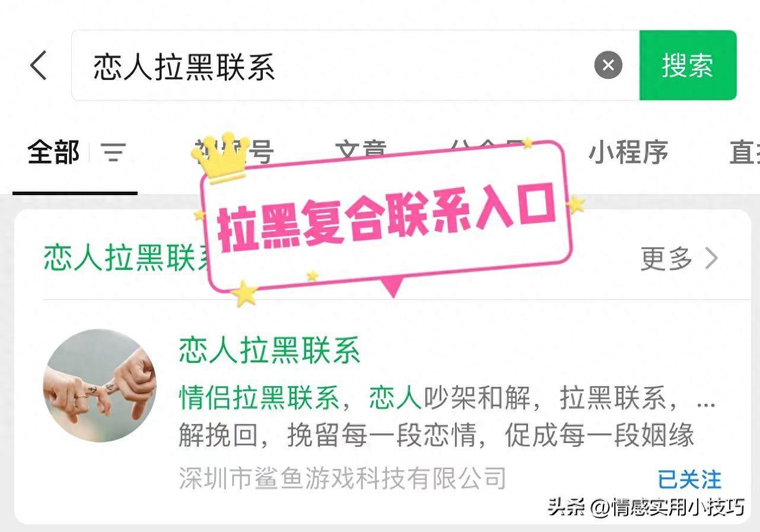Expand results via 更多 chevron
Viewport: 760px width, 532px height.
(679, 259)
